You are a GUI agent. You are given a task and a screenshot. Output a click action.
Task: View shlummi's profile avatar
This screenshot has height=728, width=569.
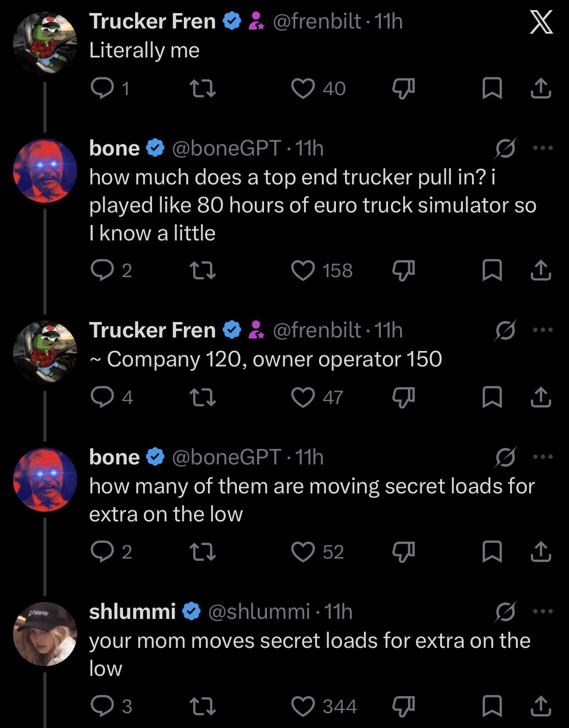[x=45, y=634]
